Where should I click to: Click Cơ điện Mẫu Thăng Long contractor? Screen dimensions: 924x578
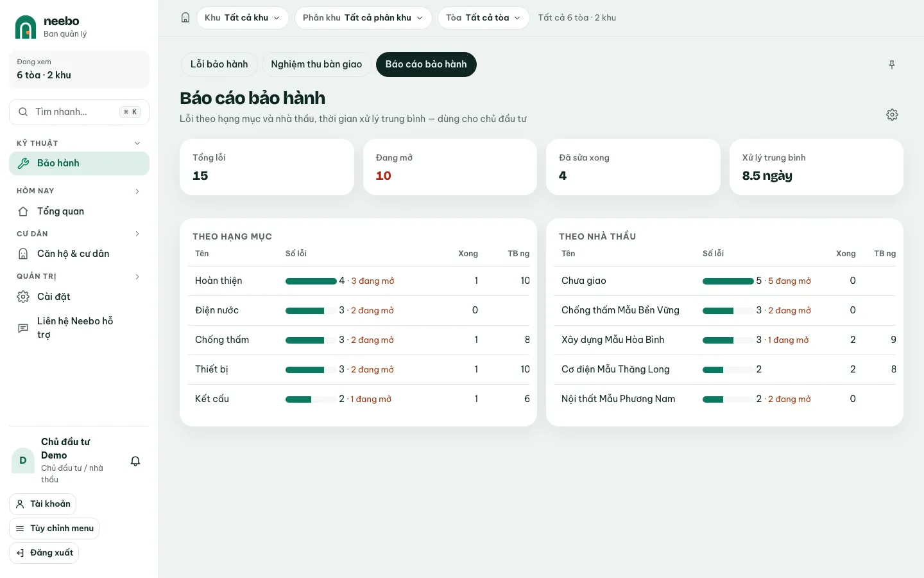click(x=615, y=369)
